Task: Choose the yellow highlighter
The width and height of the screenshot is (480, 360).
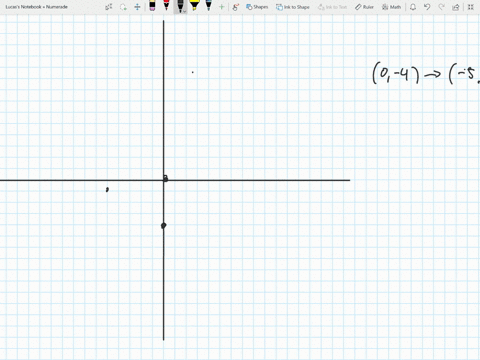Action: click(x=194, y=6)
